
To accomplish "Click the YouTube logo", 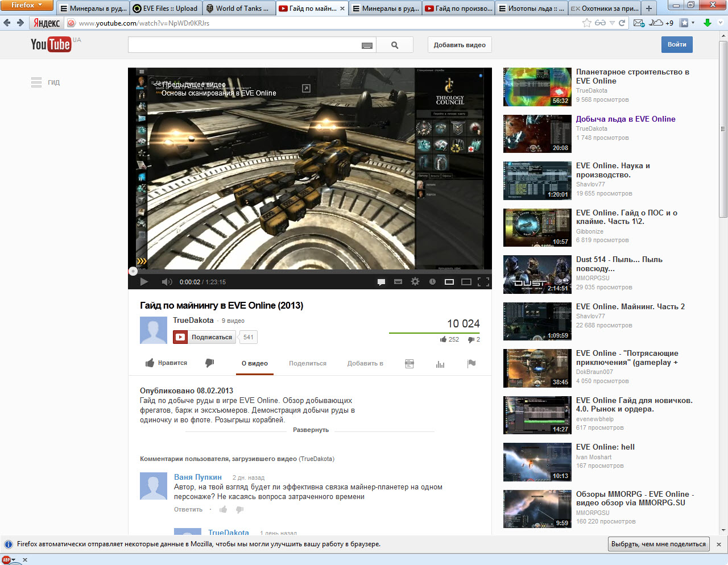I will pos(51,44).
